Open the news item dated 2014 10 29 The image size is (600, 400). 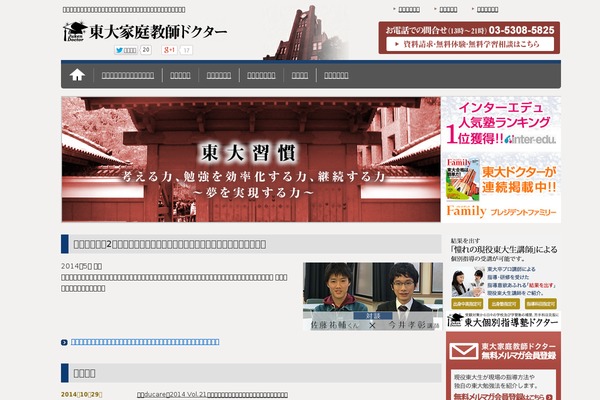(212, 395)
